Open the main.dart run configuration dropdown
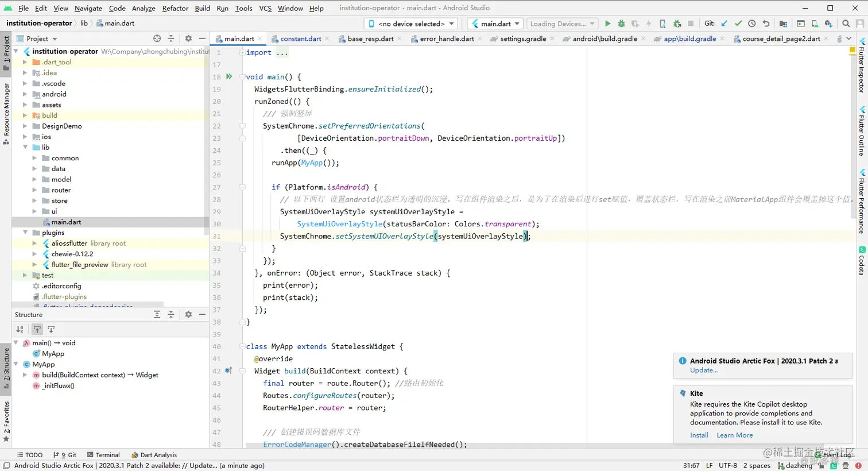 [495, 24]
